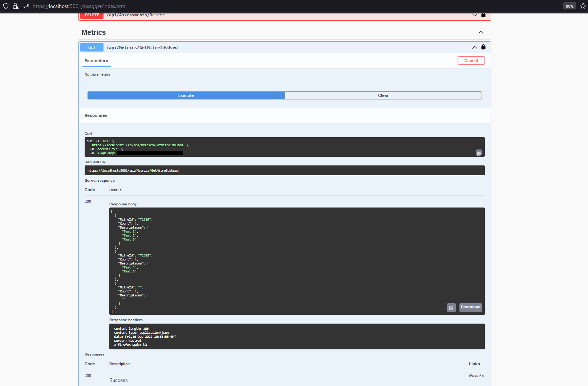The image size is (588, 386).
Task: Click the authorization lock on GetMitreIdsUsed endpoint
Action: 483,47
